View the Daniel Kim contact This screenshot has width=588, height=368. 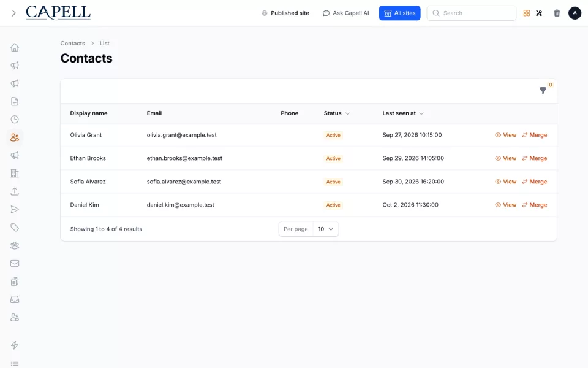click(x=505, y=205)
